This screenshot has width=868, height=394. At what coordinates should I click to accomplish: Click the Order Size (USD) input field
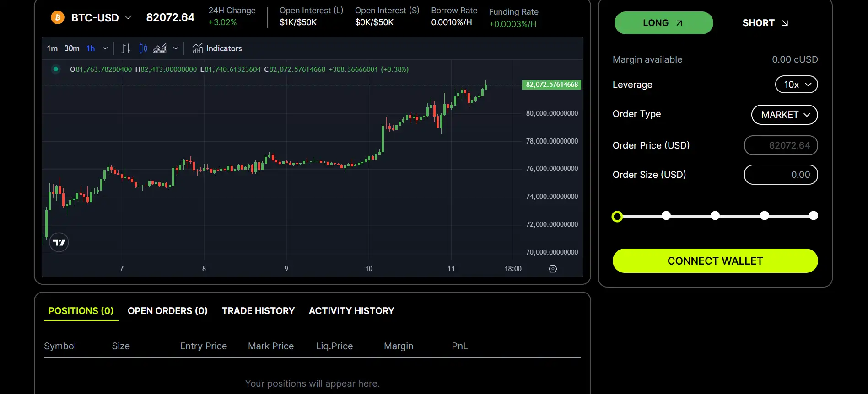(x=781, y=175)
